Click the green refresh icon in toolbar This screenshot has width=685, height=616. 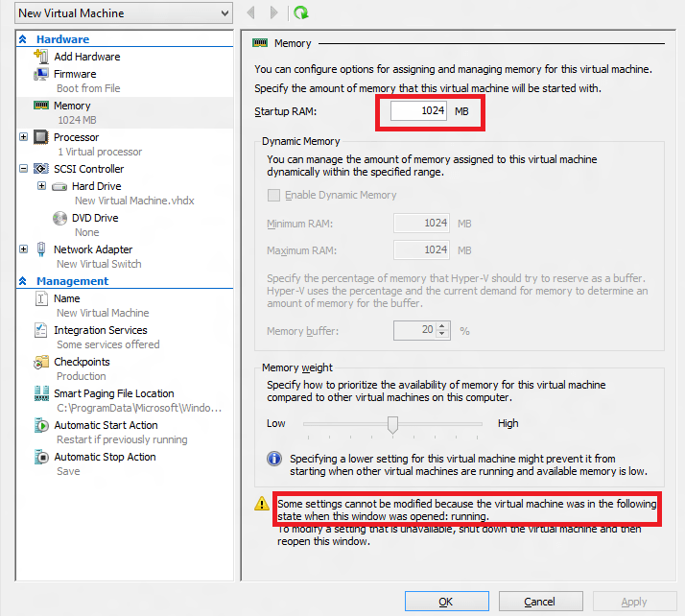point(301,12)
